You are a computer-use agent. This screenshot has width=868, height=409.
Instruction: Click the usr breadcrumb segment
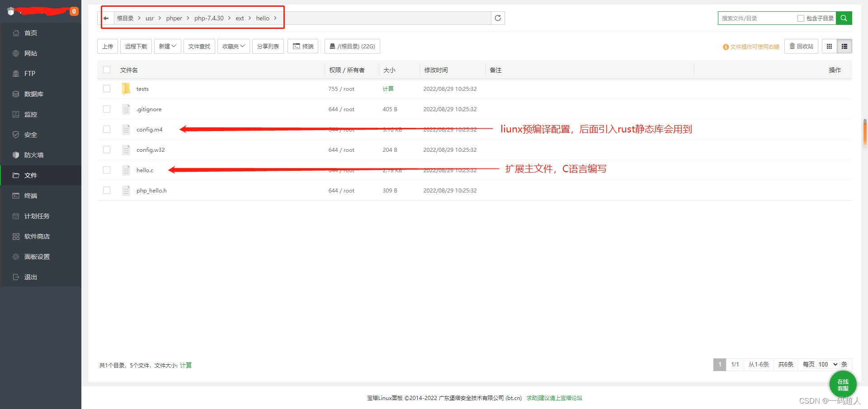tap(150, 18)
